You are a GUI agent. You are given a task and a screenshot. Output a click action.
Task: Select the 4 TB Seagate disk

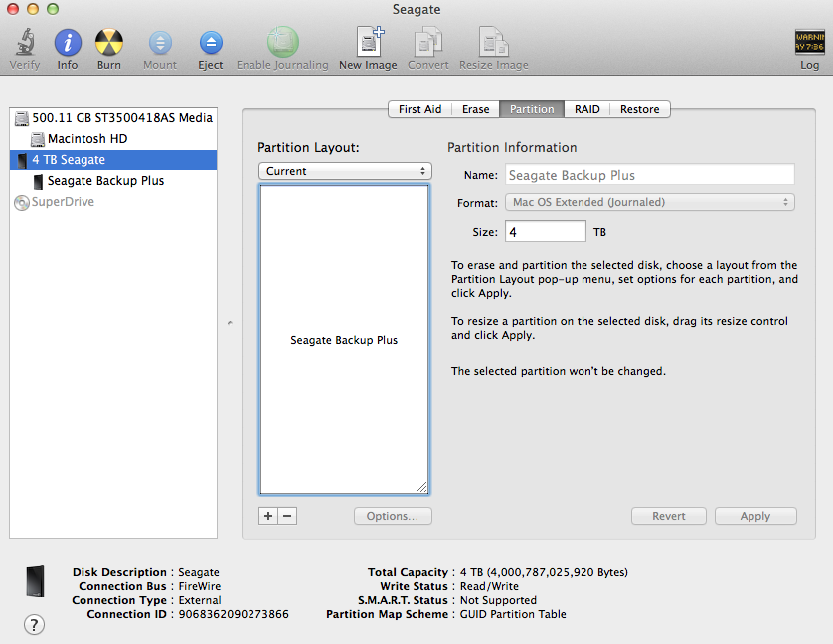[x=113, y=160]
